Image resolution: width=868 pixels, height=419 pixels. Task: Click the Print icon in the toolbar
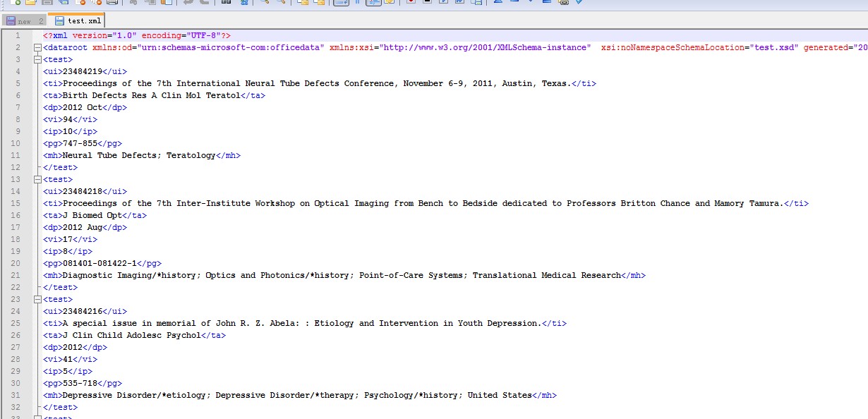tap(111, 2)
